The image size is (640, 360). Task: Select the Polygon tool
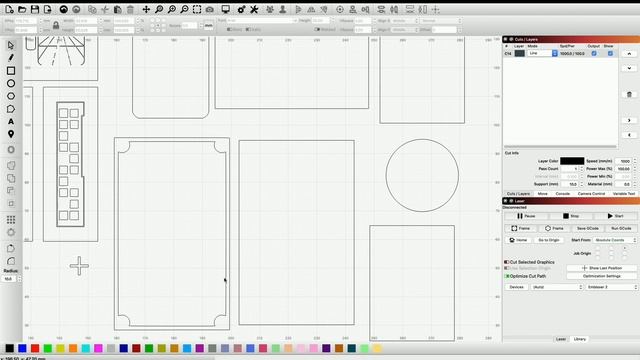(11, 96)
